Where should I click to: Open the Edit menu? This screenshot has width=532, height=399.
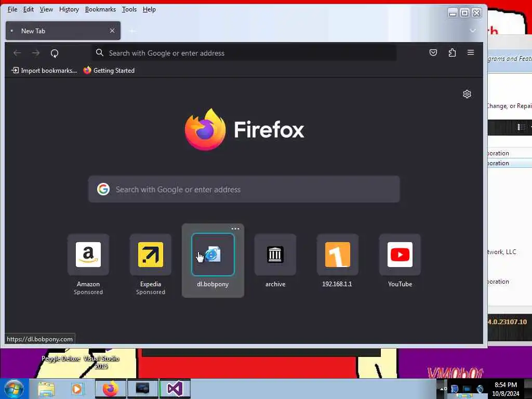28,9
